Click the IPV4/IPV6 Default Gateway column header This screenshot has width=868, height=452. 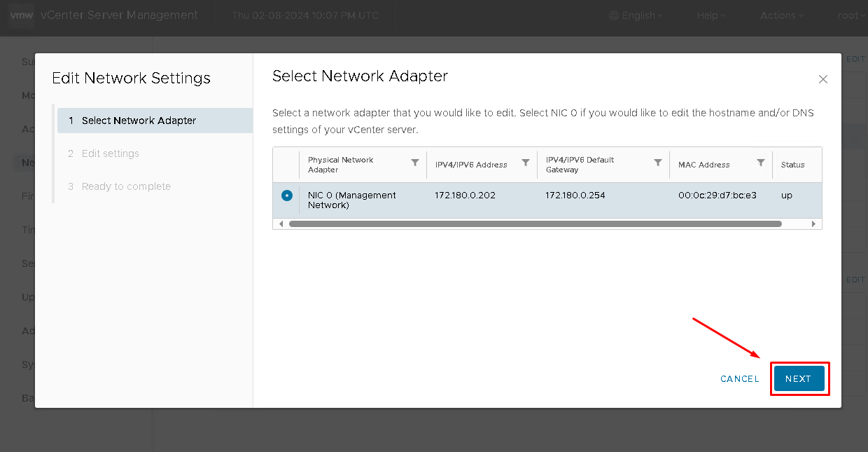coord(580,165)
